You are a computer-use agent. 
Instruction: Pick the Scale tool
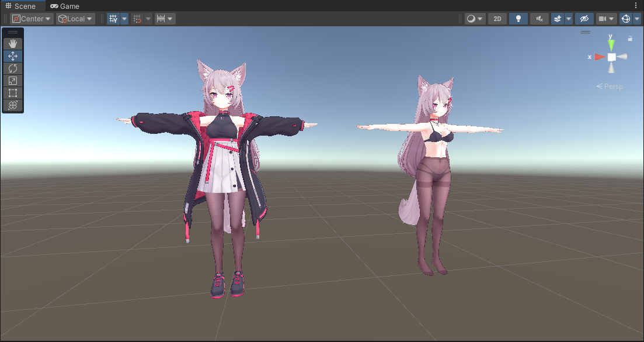(x=13, y=81)
